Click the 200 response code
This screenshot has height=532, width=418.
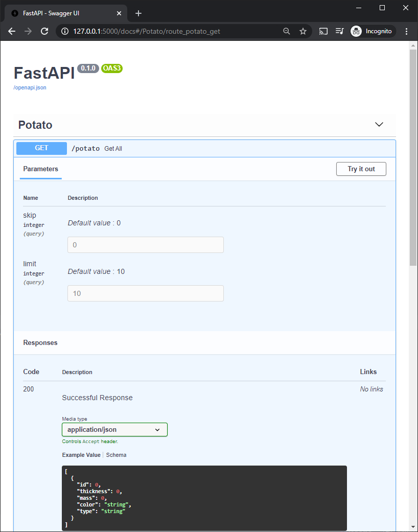point(29,389)
